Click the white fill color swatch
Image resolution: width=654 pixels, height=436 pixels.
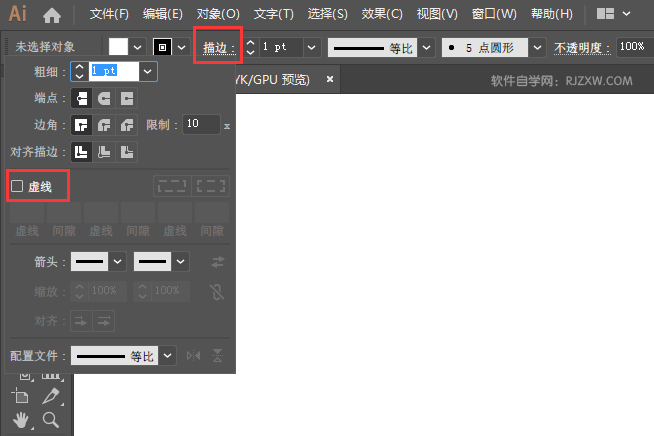coord(118,47)
